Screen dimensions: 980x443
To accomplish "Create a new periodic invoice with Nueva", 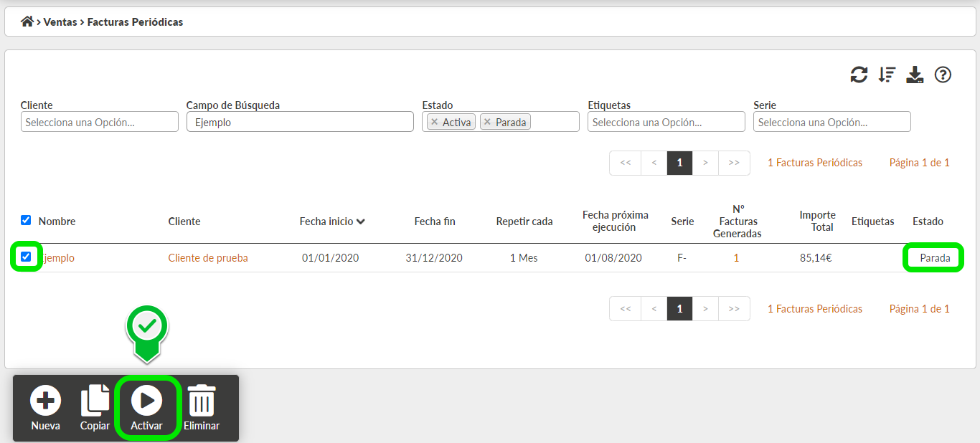I will tap(45, 406).
